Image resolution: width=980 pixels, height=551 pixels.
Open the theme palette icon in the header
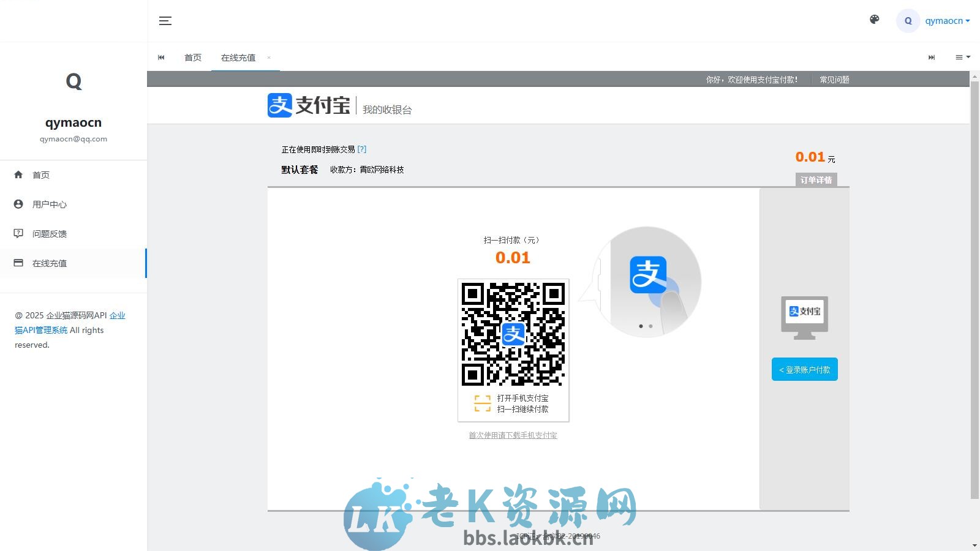(x=873, y=20)
